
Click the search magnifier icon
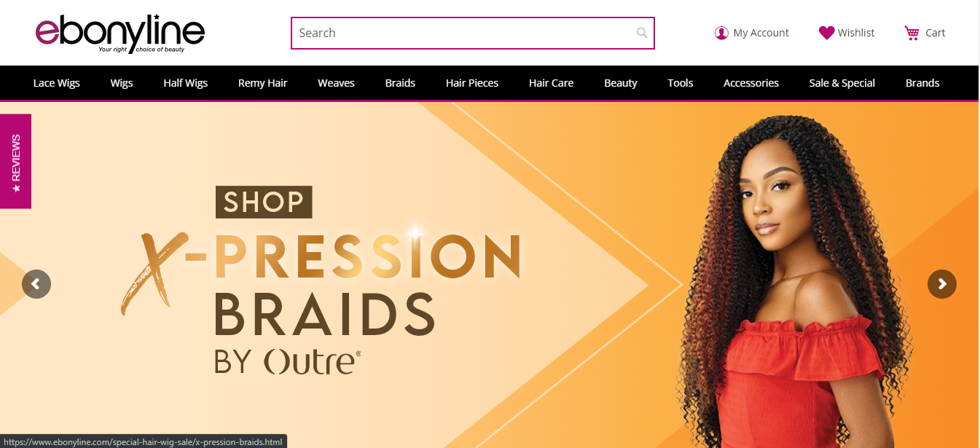[641, 33]
